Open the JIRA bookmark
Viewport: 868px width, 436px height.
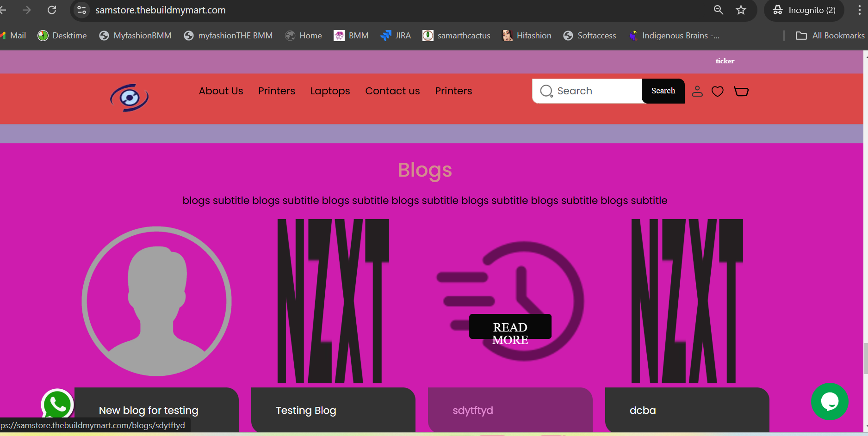pyautogui.click(x=396, y=36)
